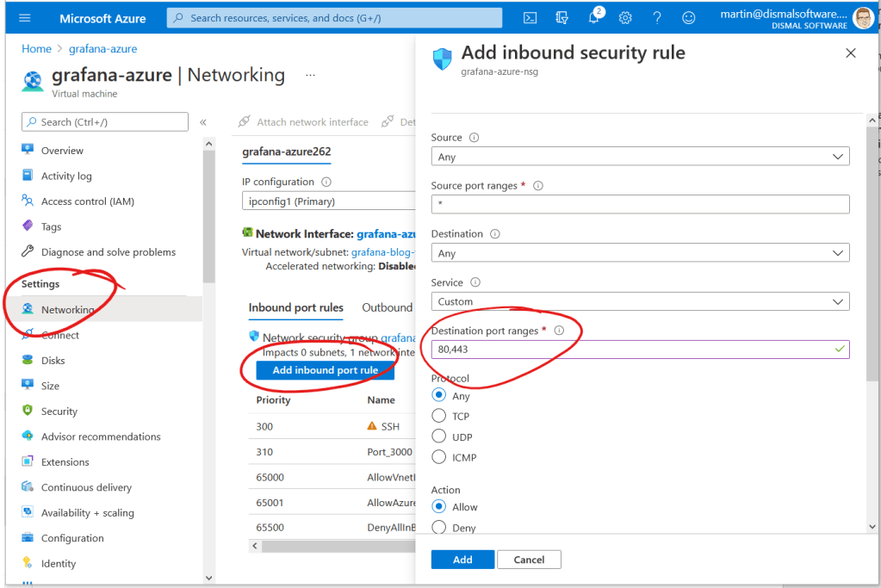Click the Destination port ranges input field

point(633,350)
